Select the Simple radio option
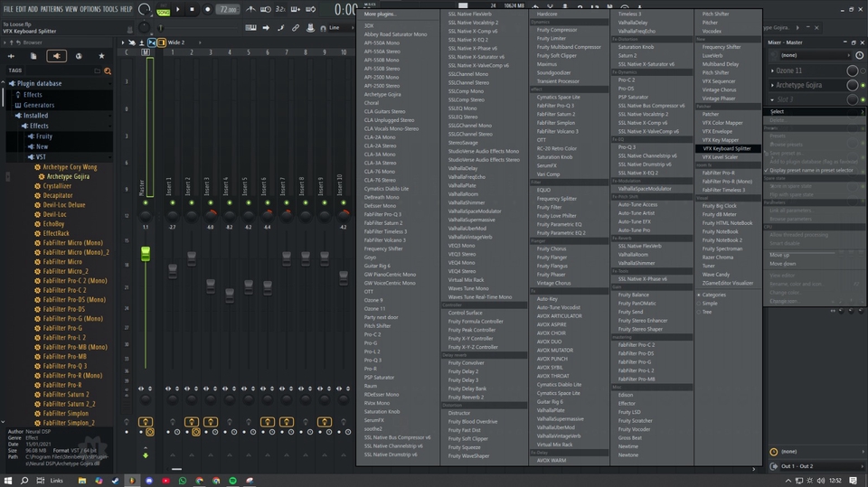Screen dimensions: 868x487 tap(699, 304)
